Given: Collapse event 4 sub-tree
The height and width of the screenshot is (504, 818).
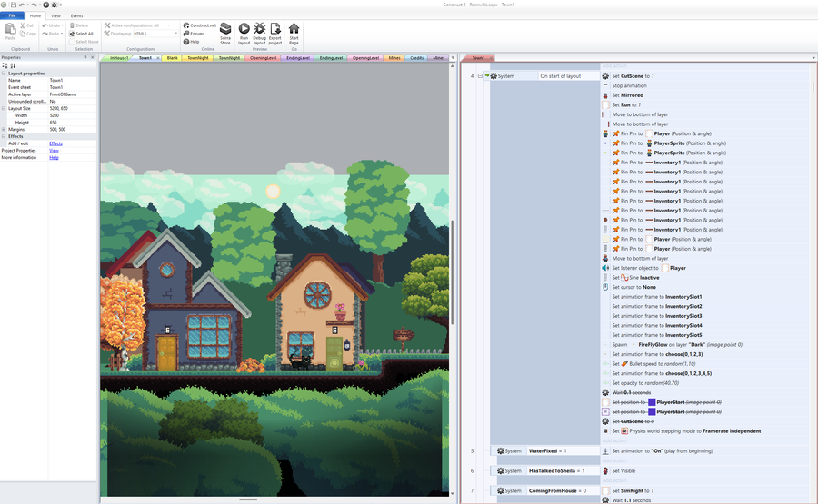Looking at the screenshot, I should click(x=480, y=76).
